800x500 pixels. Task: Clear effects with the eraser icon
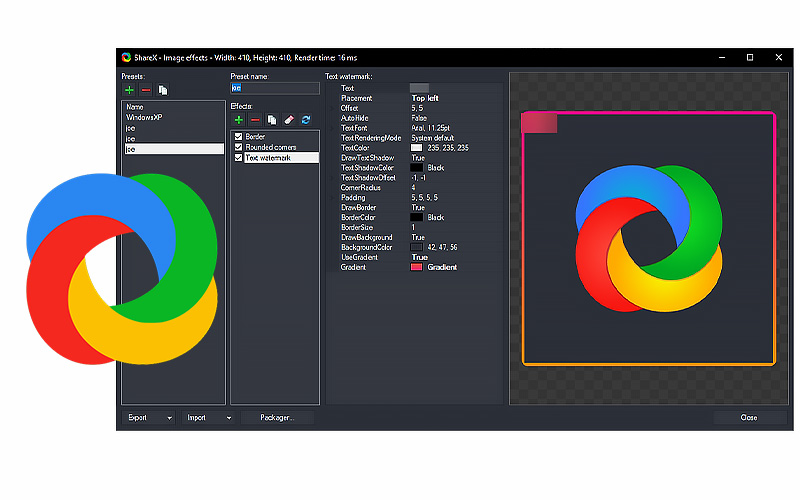click(x=289, y=120)
